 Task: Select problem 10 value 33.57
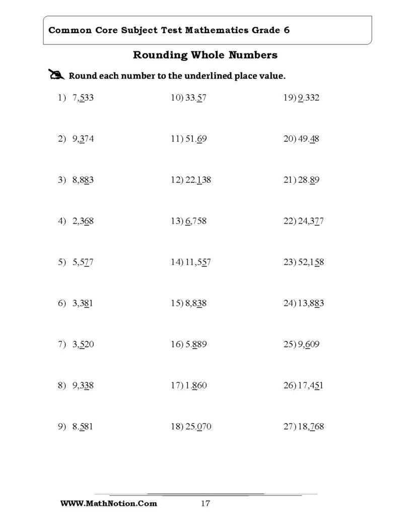[196, 98]
